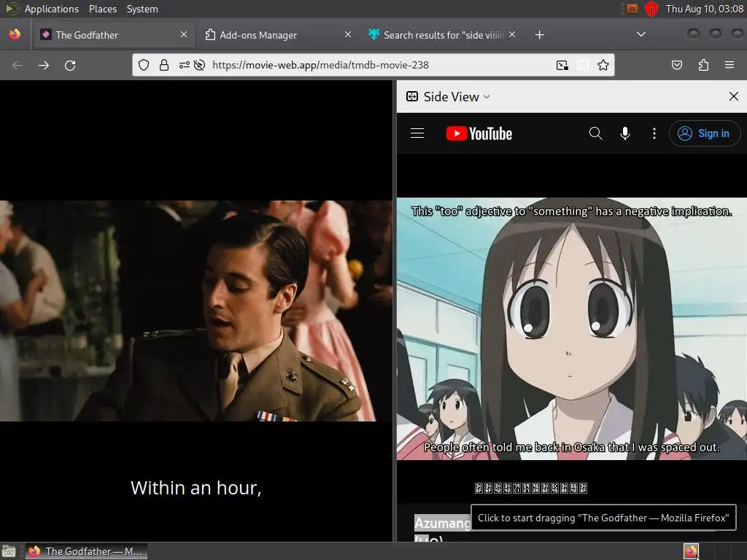Open tracking protection shield panel
This screenshot has height=560, width=747.
(x=144, y=65)
